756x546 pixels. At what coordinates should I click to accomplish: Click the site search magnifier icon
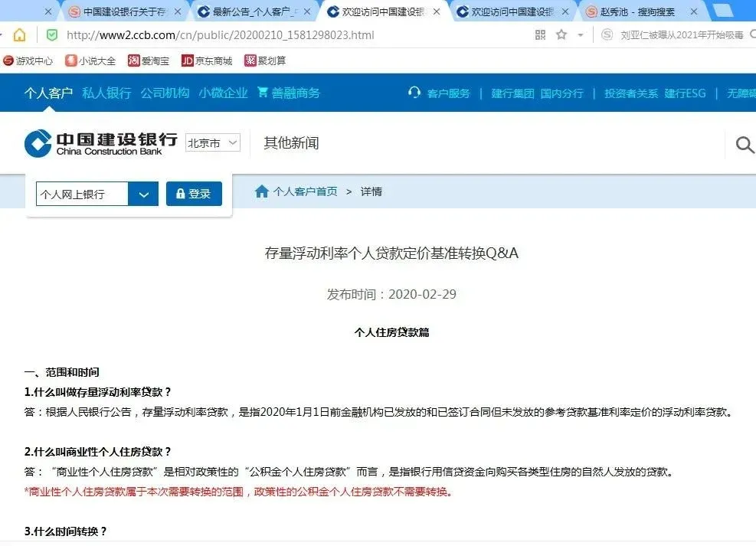pos(745,145)
